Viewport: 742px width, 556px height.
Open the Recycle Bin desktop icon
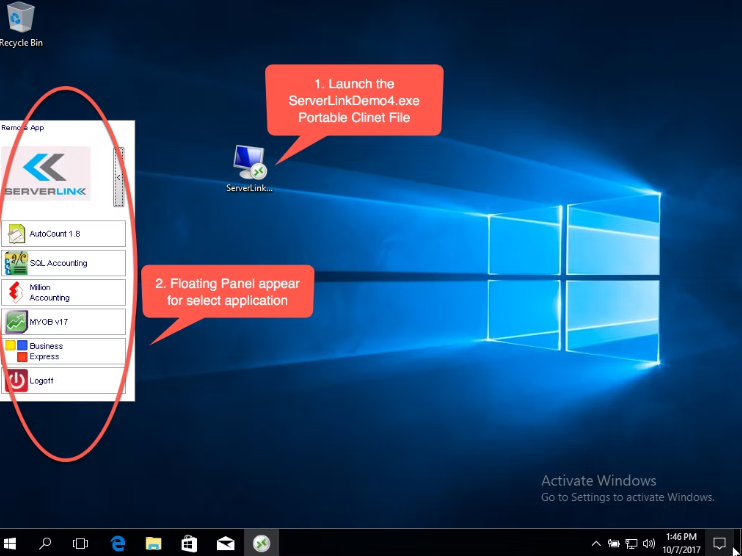point(20,25)
